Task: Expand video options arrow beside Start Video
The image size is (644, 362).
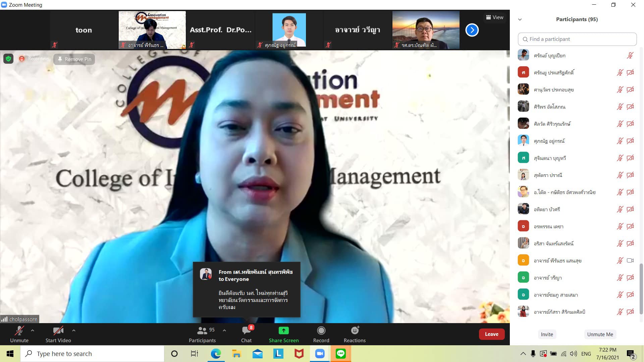Action: click(74, 330)
